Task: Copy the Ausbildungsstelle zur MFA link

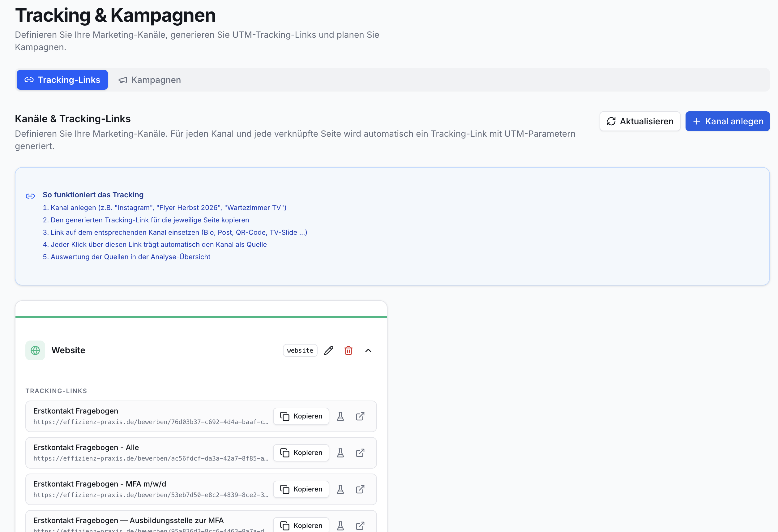Action: tap(301, 525)
